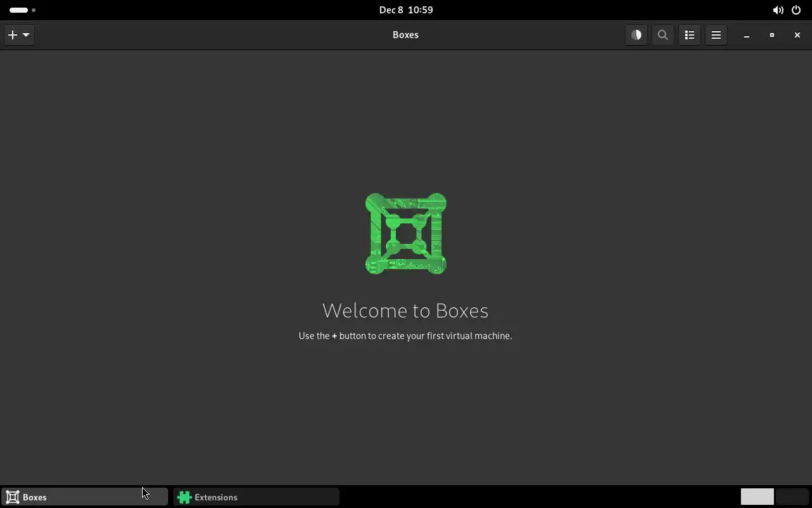812x508 pixels.
Task: Select the first light workspace thumbnail
Action: [757, 497]
